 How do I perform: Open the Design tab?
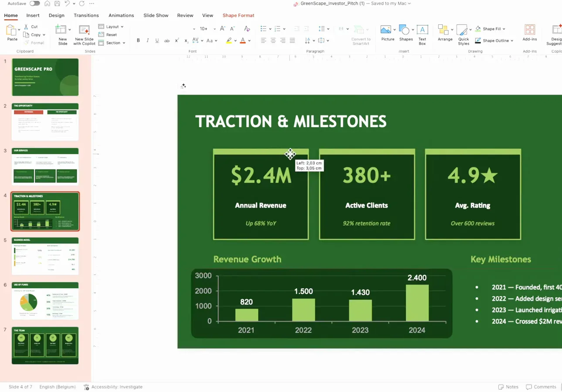click(57, 15)
